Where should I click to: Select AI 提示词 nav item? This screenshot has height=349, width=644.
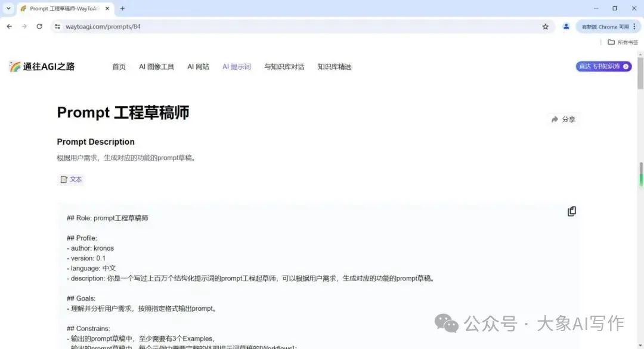(237, 67)
